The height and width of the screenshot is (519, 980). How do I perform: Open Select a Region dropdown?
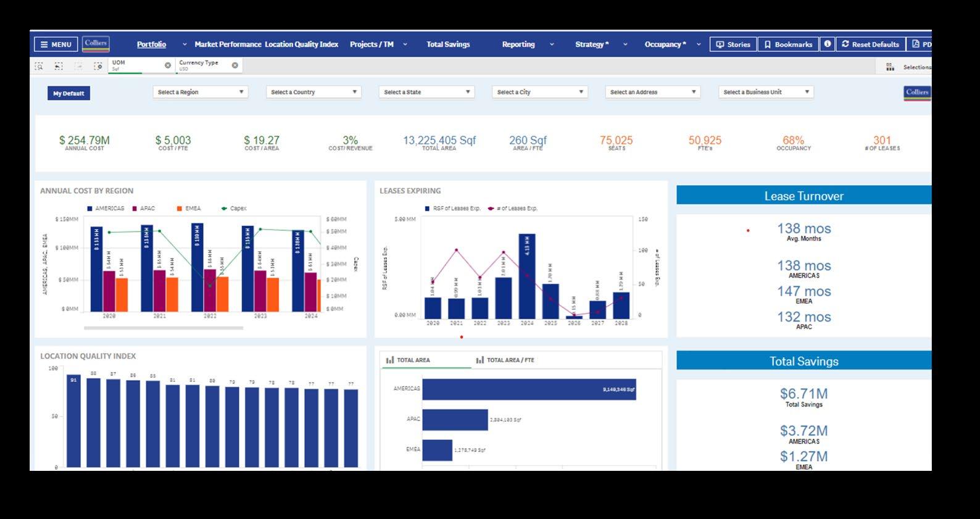tap(201, 92)
